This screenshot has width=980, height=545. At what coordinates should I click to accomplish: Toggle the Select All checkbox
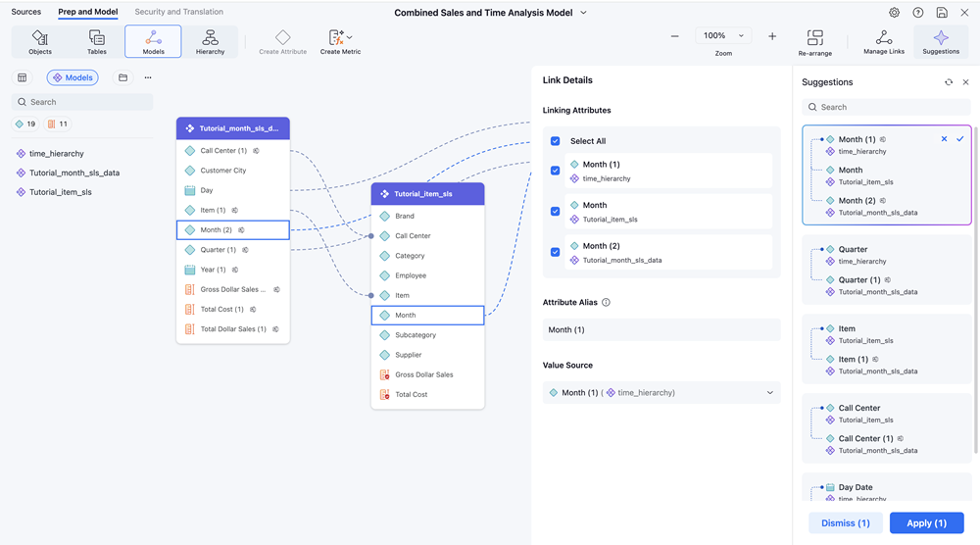tap(556, 141)
